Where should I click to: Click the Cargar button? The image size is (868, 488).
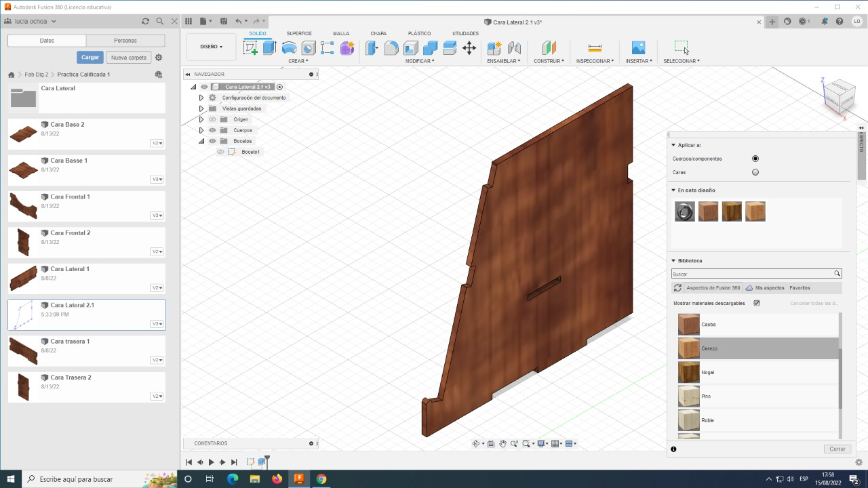[x=90, y=58]
